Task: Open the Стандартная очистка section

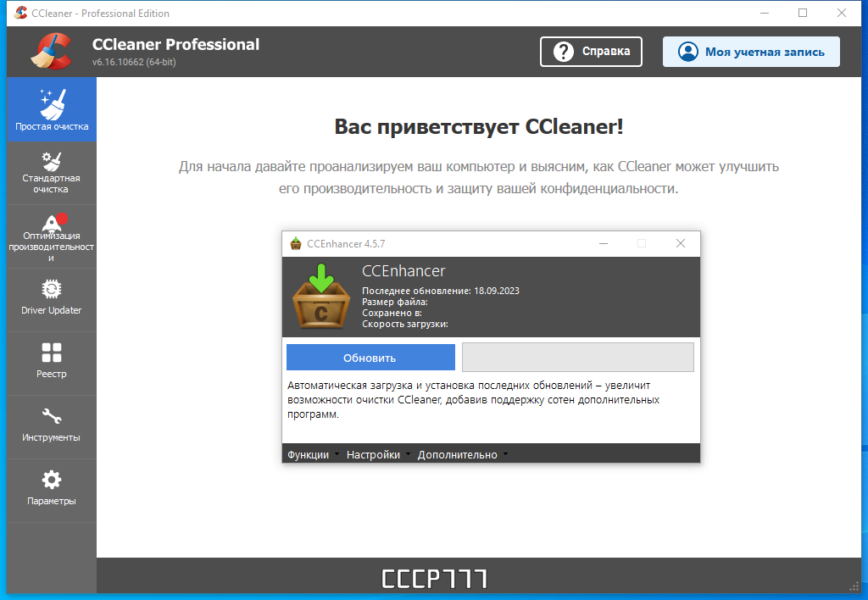Action: point(52,173)
